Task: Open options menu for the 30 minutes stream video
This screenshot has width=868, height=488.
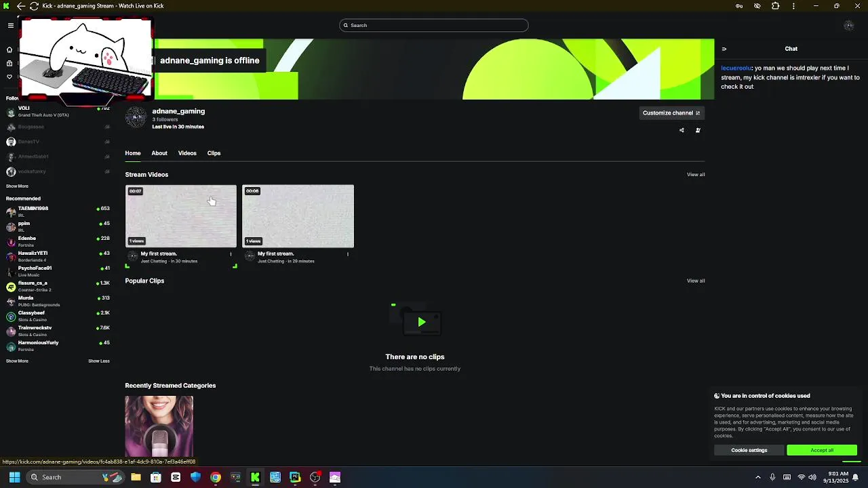Action: click(x=231, y=254)
